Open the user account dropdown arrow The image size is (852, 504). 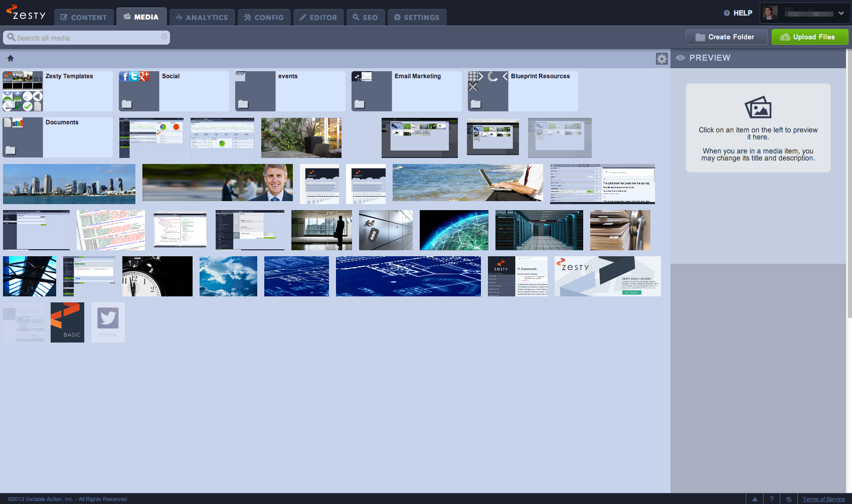tap(841, 14)
